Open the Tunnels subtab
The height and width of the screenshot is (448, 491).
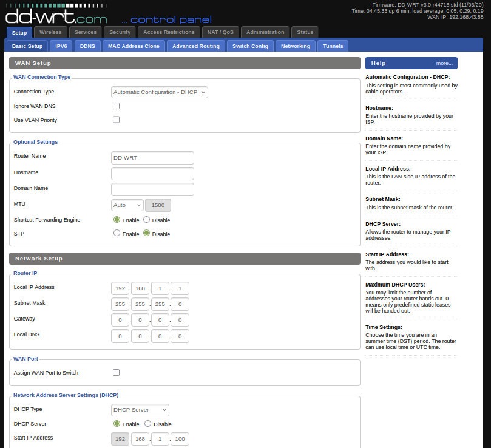tap(333, 46)
